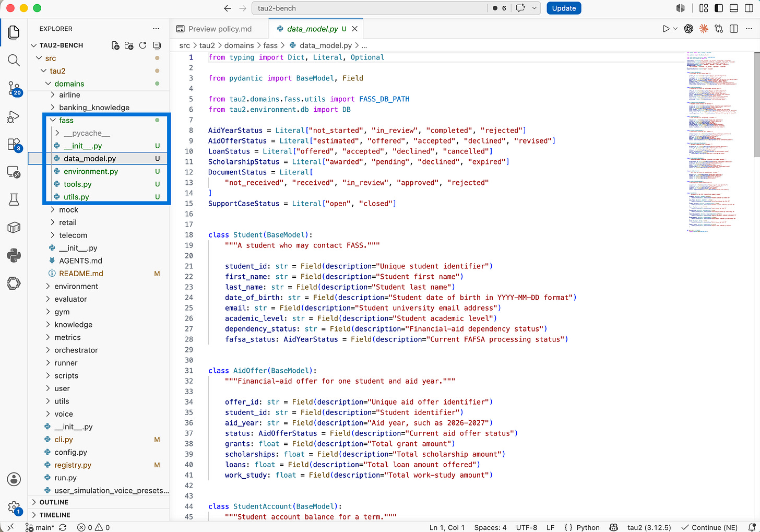
Task: Expand the chat dropdown arrow in title bar
Action: 534,8
